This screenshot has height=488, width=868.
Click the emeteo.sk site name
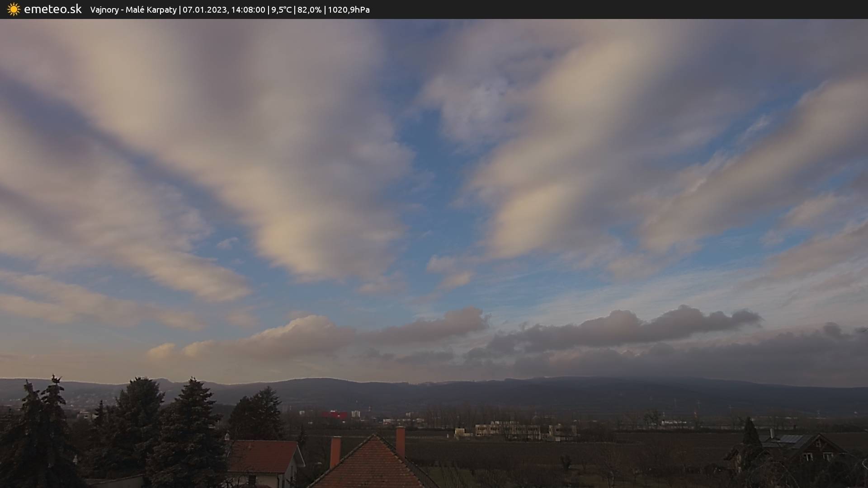(x=52, y=9)
